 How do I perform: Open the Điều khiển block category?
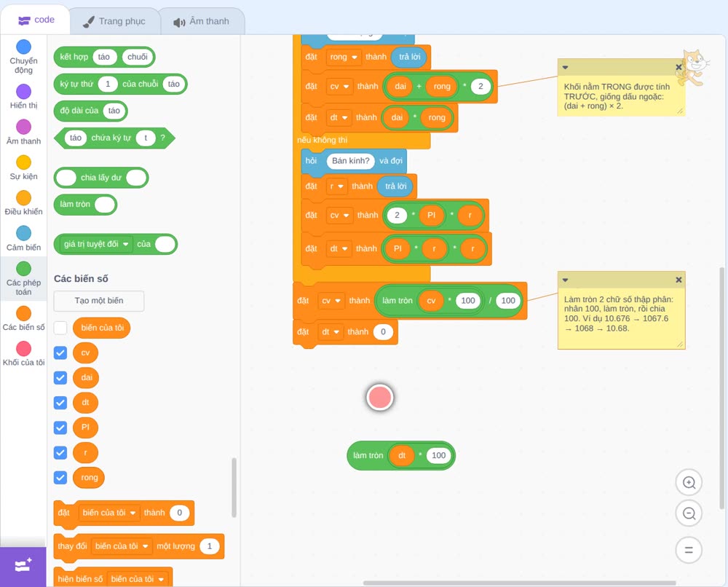(x=23, y=203)
